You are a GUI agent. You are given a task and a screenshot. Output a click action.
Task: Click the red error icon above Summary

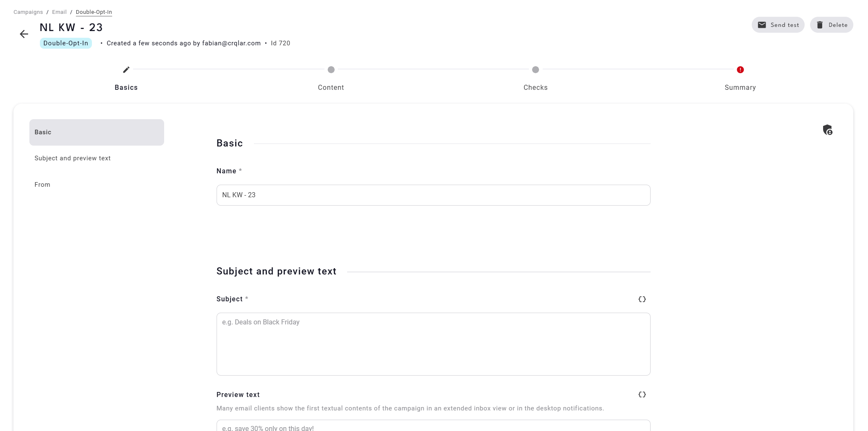(740, 70)
